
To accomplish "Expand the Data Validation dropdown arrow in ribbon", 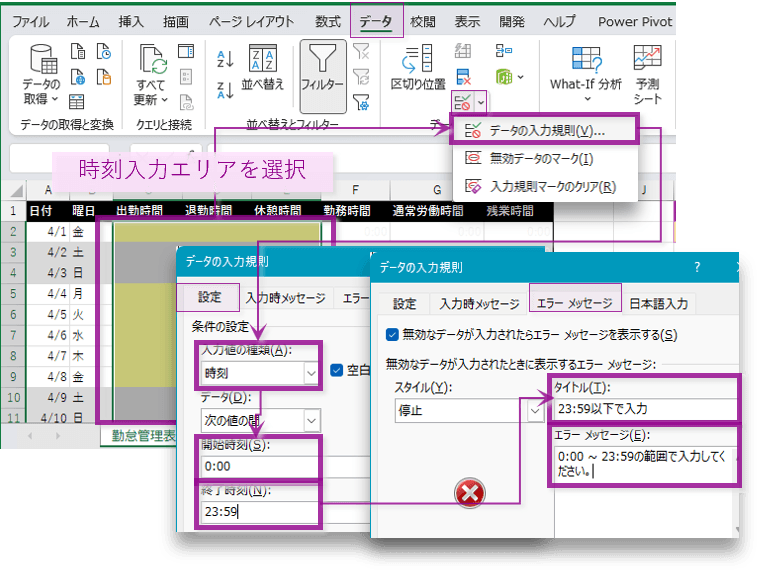I will coord(481,102).
